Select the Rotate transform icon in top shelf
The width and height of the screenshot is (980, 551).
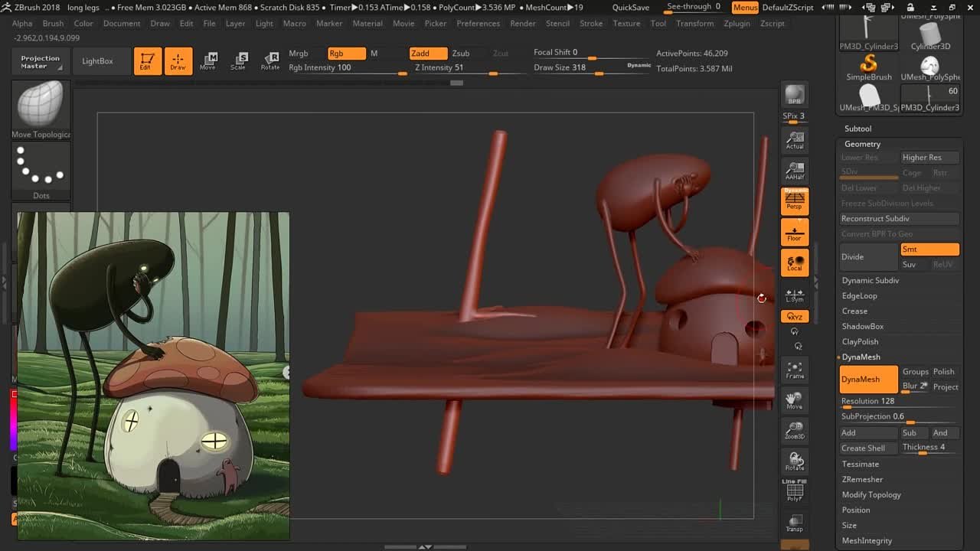(270, 61)
